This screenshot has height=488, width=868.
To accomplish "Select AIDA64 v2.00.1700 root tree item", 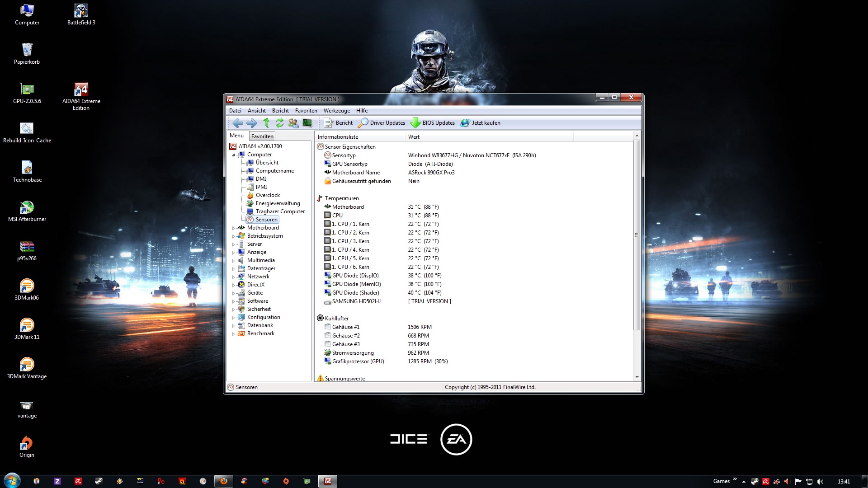I will coord(255,146).
